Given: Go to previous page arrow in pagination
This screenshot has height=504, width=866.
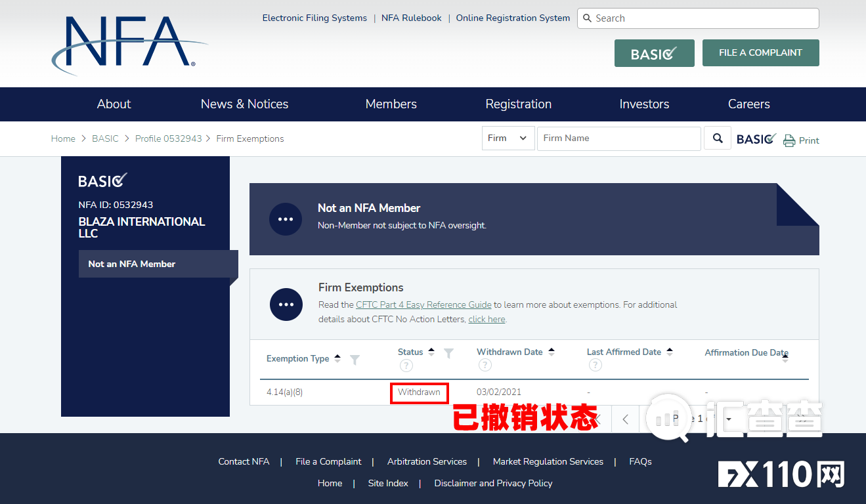Looking at the screenshot, I should [x=626, y=419].
